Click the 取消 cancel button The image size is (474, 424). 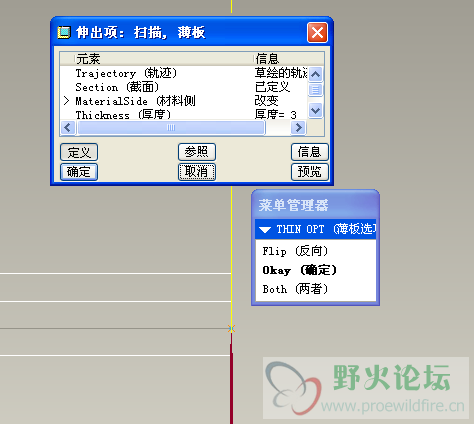(197, 172)
